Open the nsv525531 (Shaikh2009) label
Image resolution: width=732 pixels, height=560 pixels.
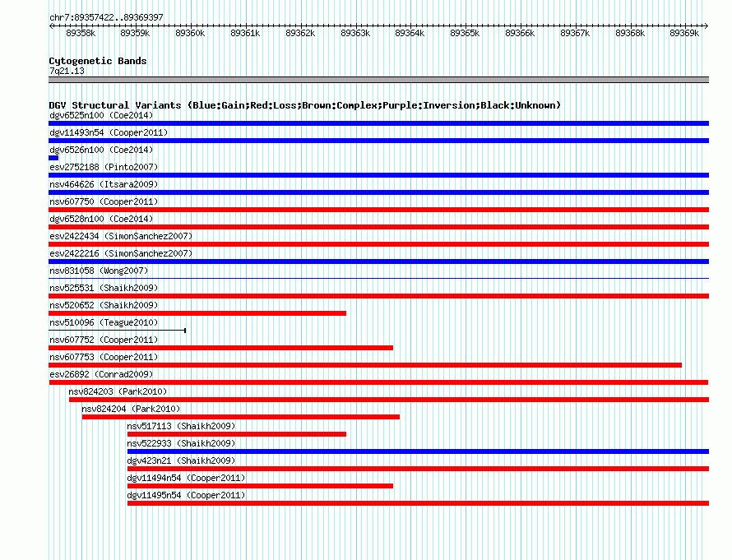104,288
